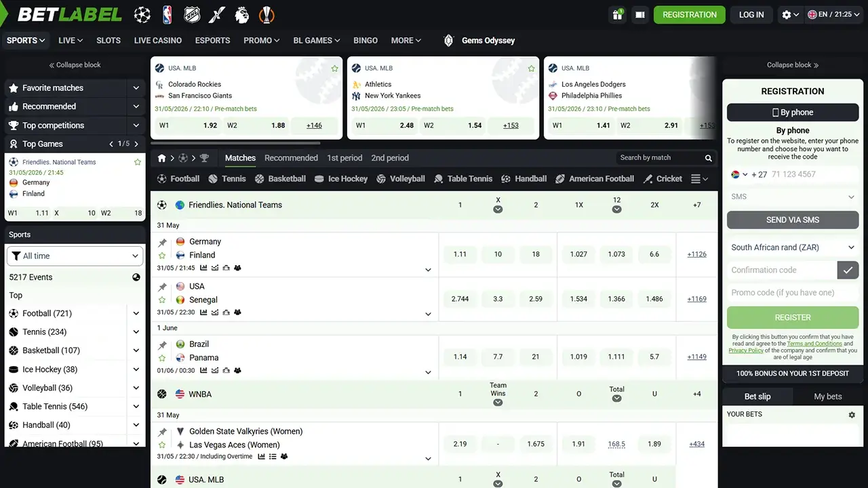Click the green REGISTRATION button
This screenshot has width=868, height=488.
click(690, 15)
